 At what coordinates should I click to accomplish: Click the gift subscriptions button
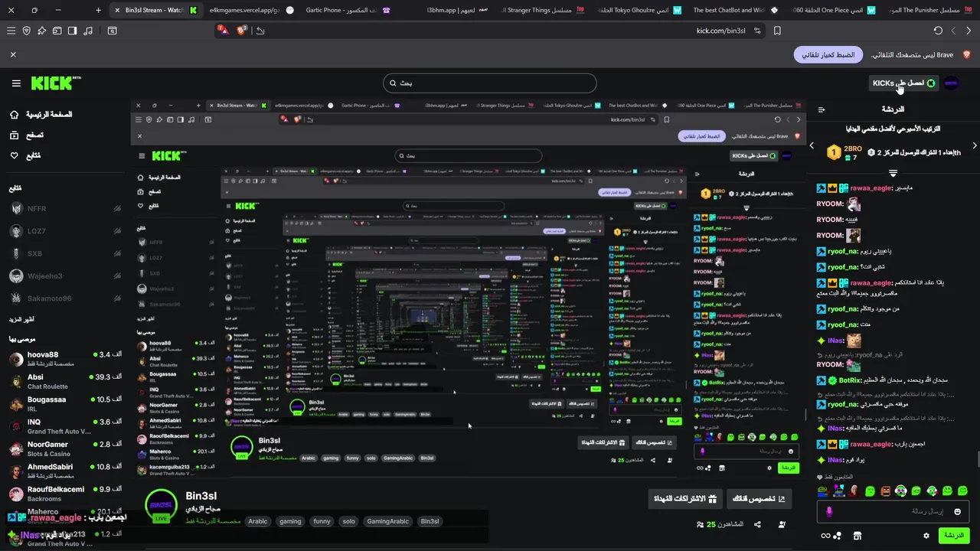tap(686, 499)
